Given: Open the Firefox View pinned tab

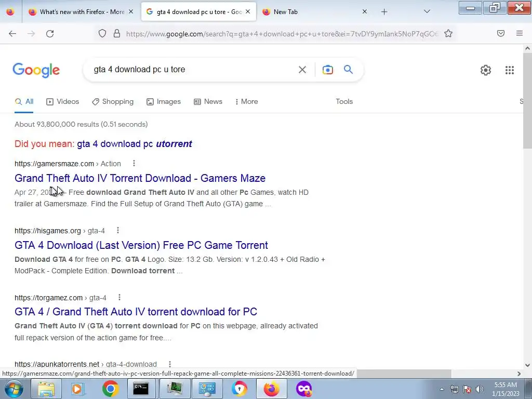Looking at the screenshot, I should point(10,12).
